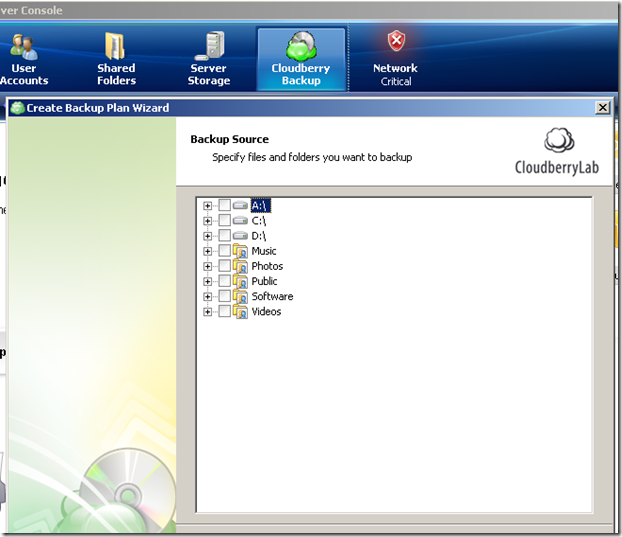Expand the Music folder node
This screenshot has height=537, width=622.
tap(207, 251)
